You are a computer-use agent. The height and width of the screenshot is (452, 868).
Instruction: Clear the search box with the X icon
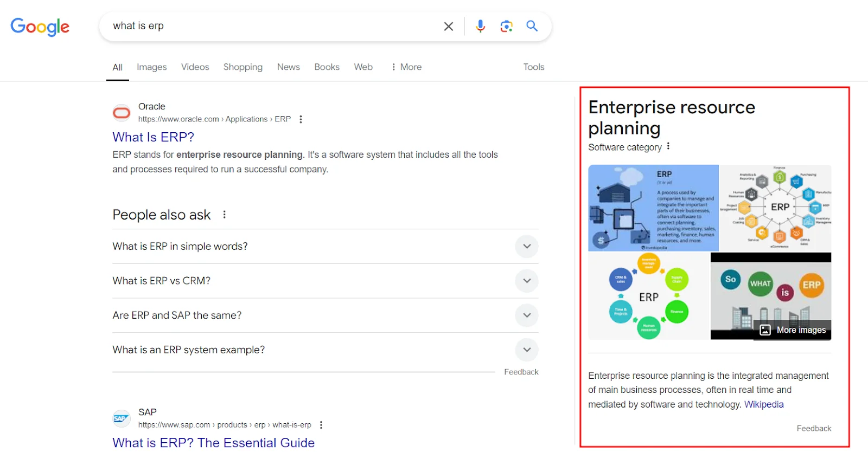click(449, 26)
